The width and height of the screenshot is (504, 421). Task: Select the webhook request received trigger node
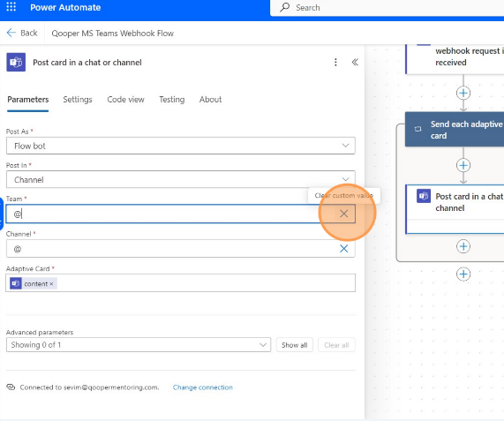point(455,59)
